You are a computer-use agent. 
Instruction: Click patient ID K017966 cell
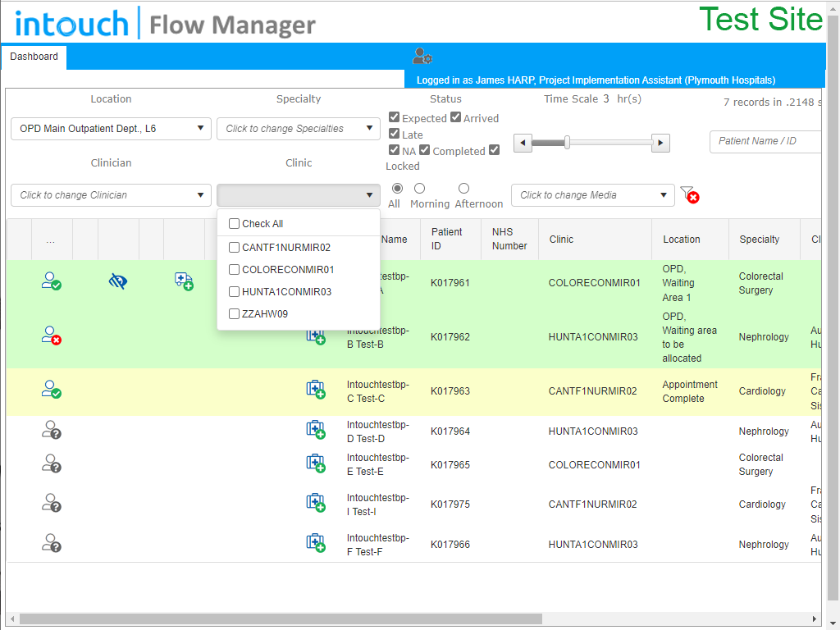coord(450,545)
